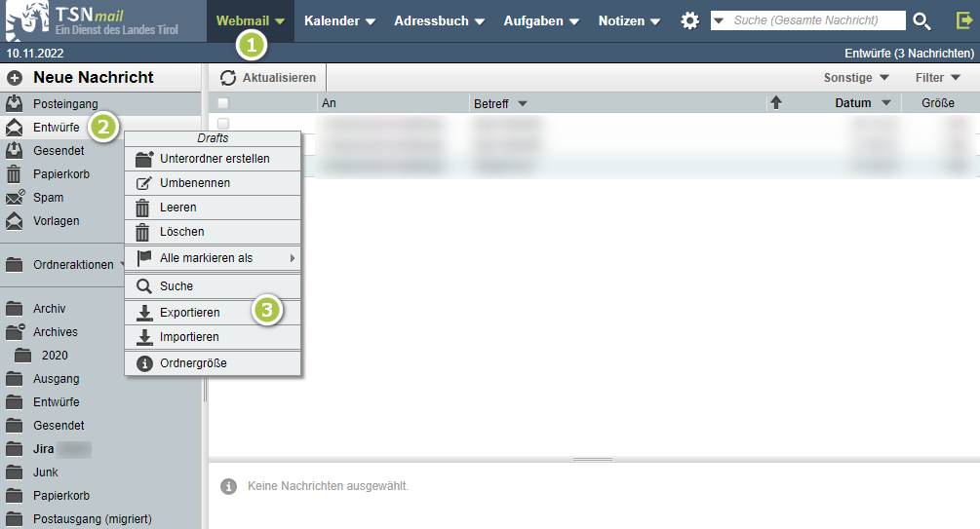980x529 pixels.
Task: Open the Junk folder
Action: [x=45, y=472]
